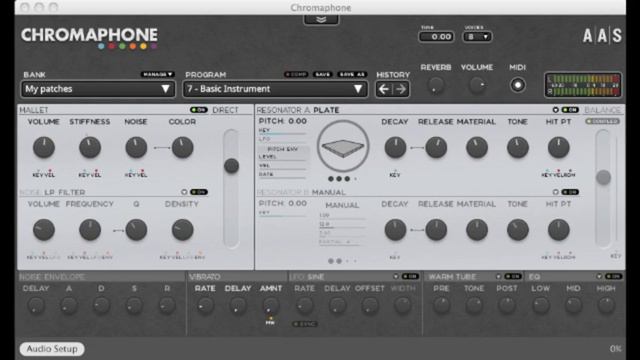
Task: Click the master Reverb knob
Action: [x=436, y=85]
